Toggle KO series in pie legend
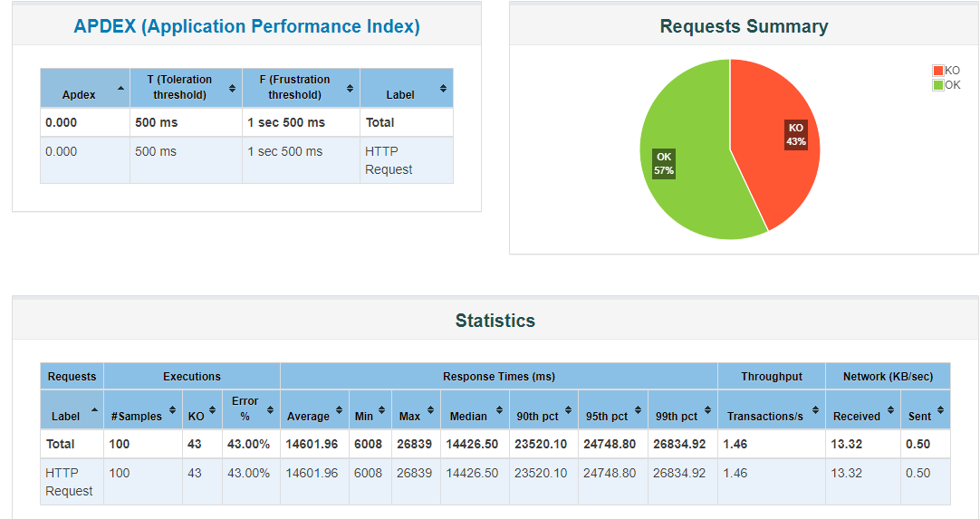This screenshot has height=519, width=980. tap(946, 71)
